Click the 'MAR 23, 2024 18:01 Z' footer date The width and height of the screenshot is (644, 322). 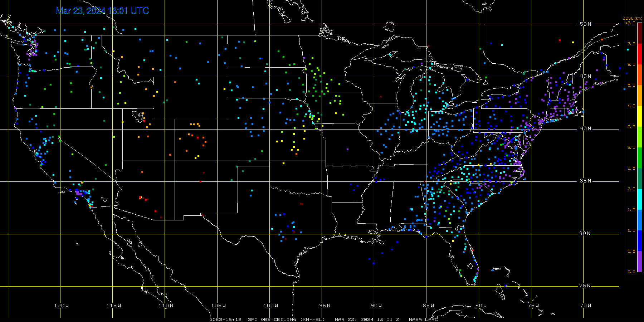click(x=367, y=319)
